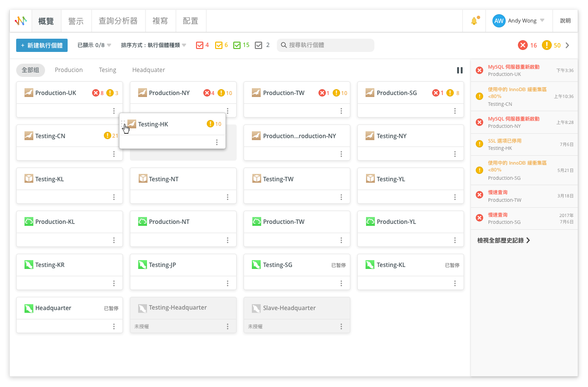
Task: Open the Andy Wong user menu
Action: pos(519,21)
